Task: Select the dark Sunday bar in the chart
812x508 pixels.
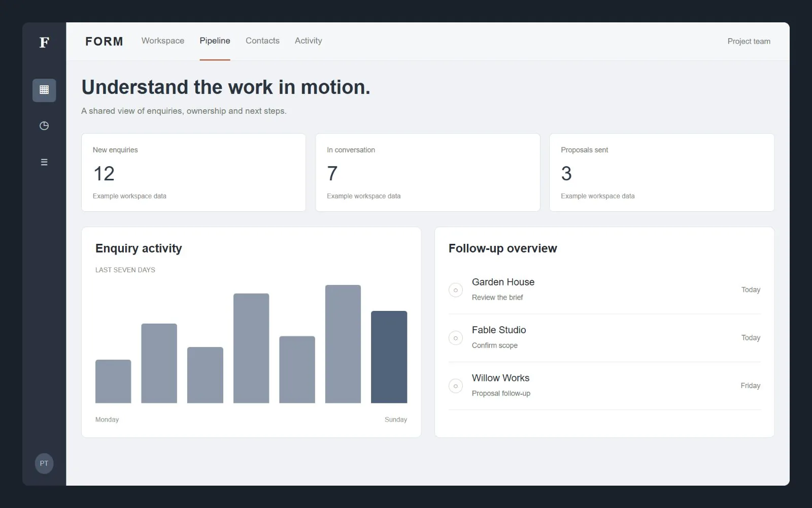Action: (x=389, y=357)
